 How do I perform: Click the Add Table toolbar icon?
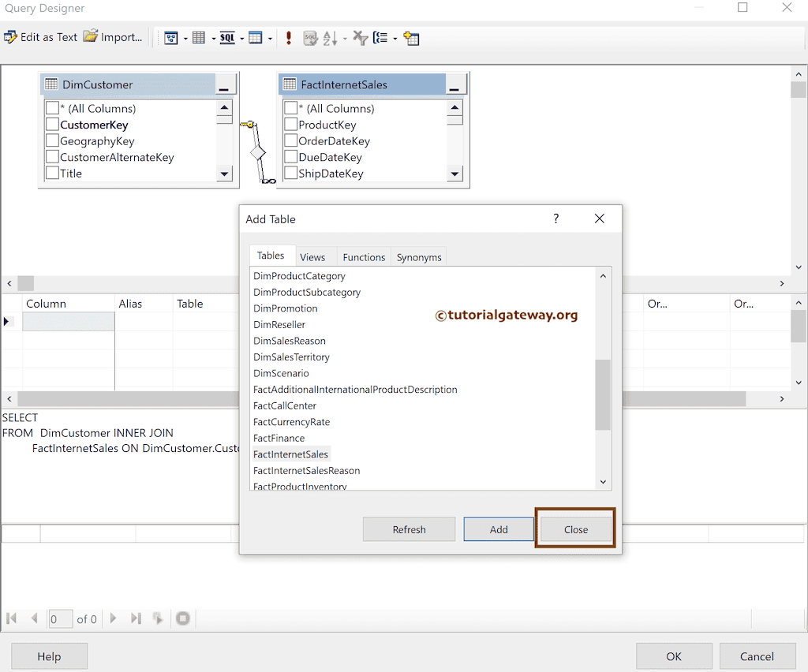(x=412, y=37)
